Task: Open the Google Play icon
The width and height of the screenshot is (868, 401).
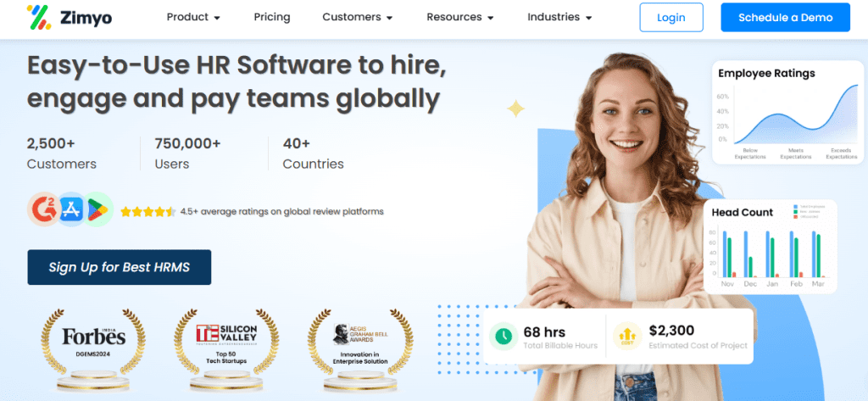Action: click(98, 210)
